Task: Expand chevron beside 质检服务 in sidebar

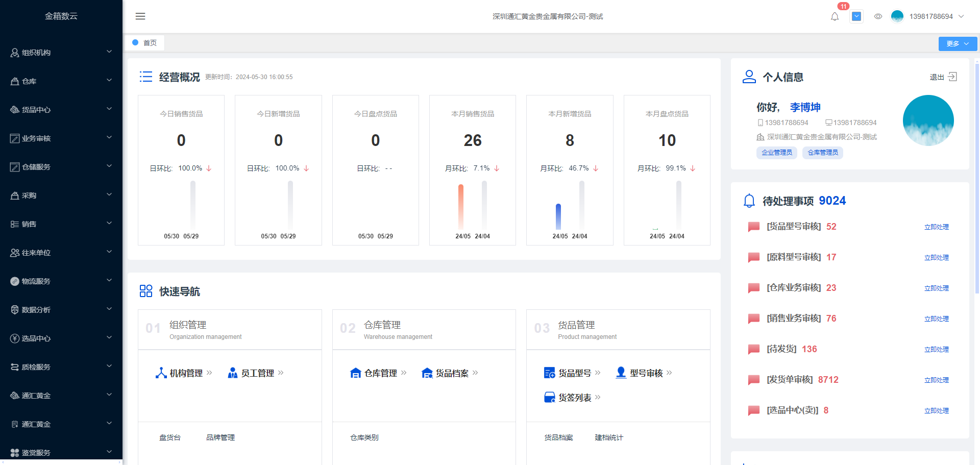Action: (109, 366)
